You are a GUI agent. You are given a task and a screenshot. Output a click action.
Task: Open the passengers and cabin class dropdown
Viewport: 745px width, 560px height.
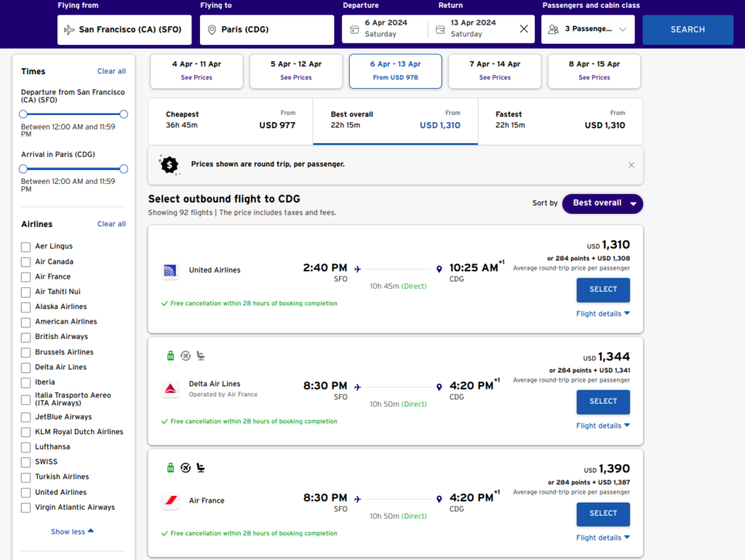pyautogui.click(x=588, y=30)
